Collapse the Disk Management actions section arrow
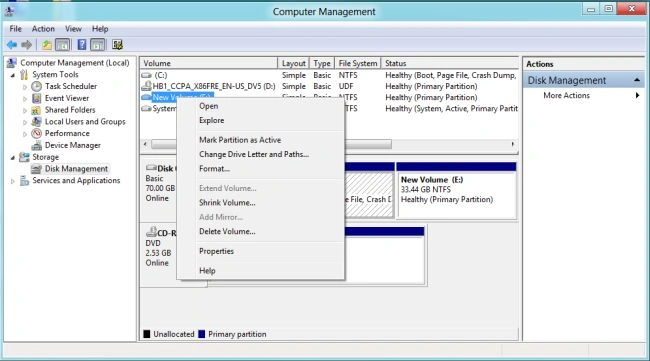 pyautogui.click(x=637, y=80)
